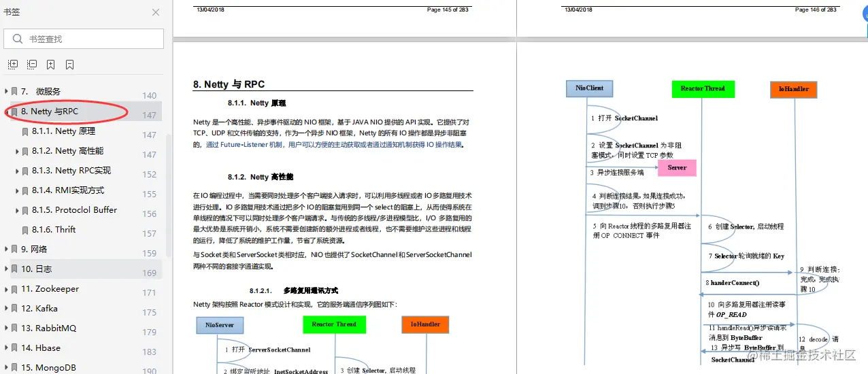Expand the 10. 日志 bookmark

[6, 269]
